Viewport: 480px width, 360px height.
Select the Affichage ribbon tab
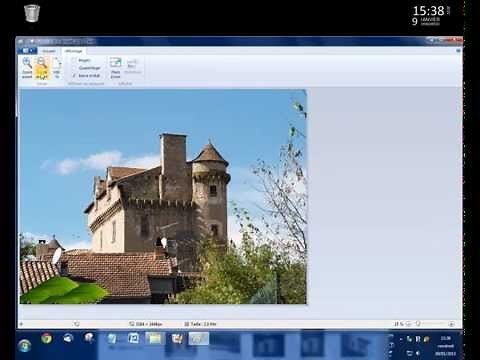74,51
